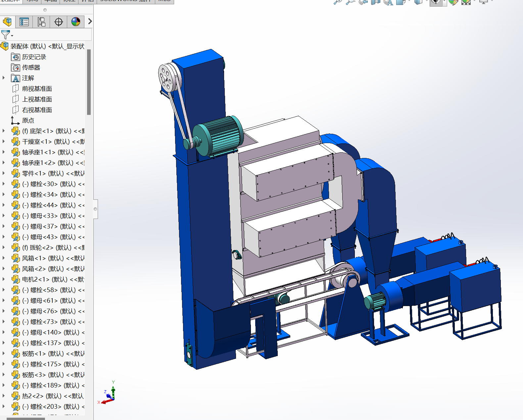Image resolution: width=523 pixels, height=420 pixels.
Task: Click the 原点 origin item
Action: coord(28,121)
